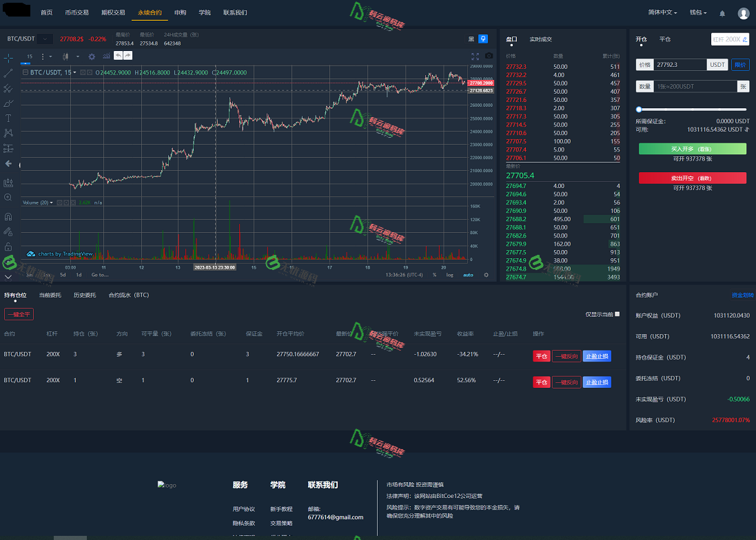756x540 pixels.
Task: Click the position size slider handle
Action: 640,110
